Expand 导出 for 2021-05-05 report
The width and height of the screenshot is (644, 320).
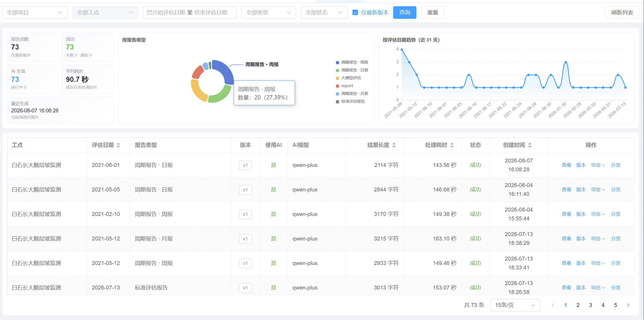598,190
